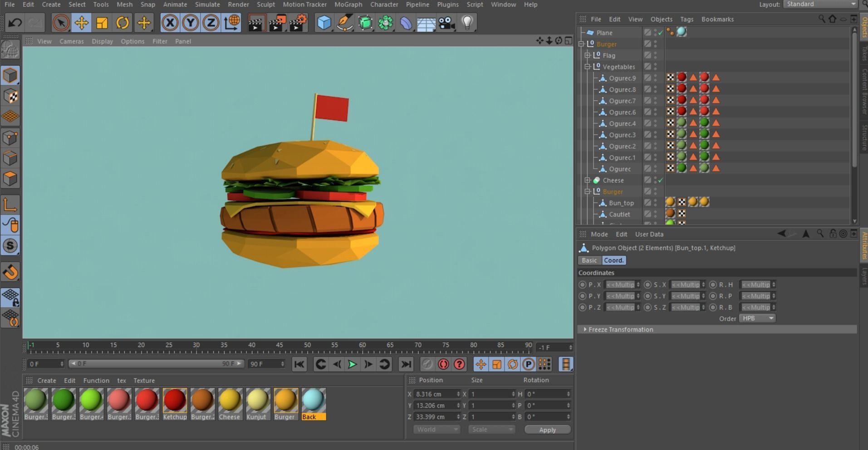868x450 pixels.
Task: Collapse the Vegetables group
Action: [588, 67]
